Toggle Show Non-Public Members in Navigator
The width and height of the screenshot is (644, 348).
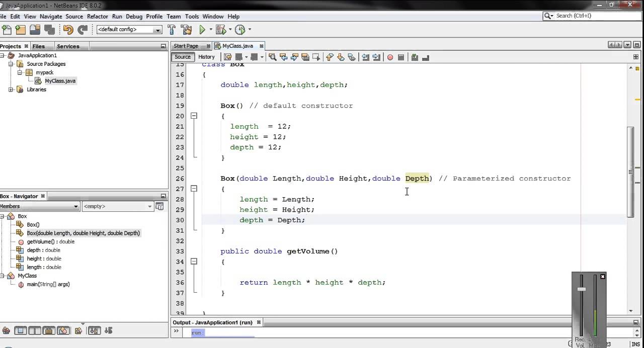49,330
